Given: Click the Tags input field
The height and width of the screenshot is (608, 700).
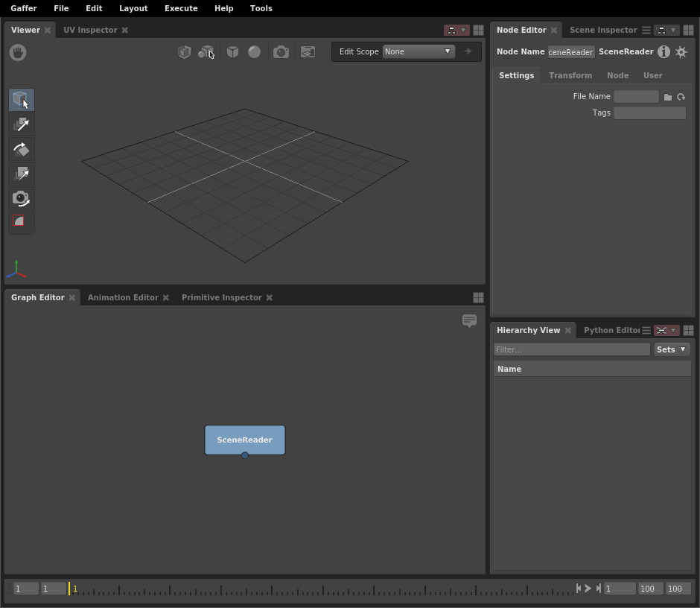Looking at the screenshot, I should pyautogui.click(x=649, y=113).
